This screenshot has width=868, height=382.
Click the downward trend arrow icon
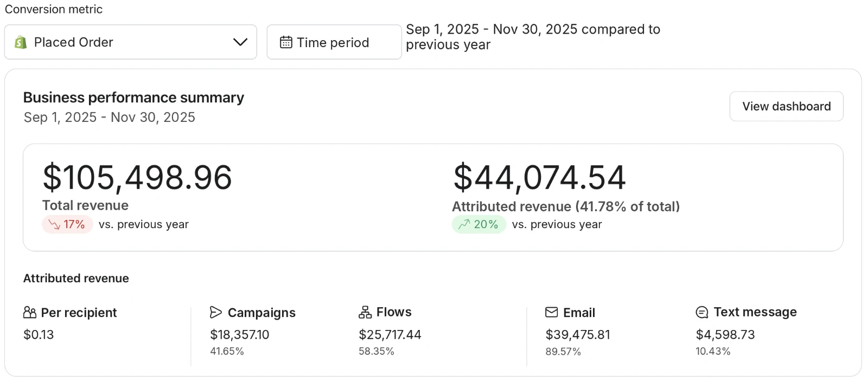coord(54,224)
